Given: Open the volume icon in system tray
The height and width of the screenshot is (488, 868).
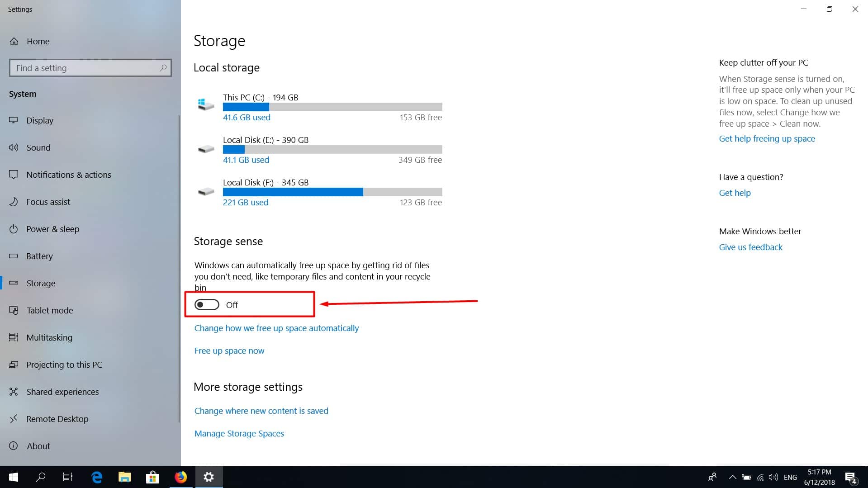Looking at the screenshot, I should click(x=773, y=477).
